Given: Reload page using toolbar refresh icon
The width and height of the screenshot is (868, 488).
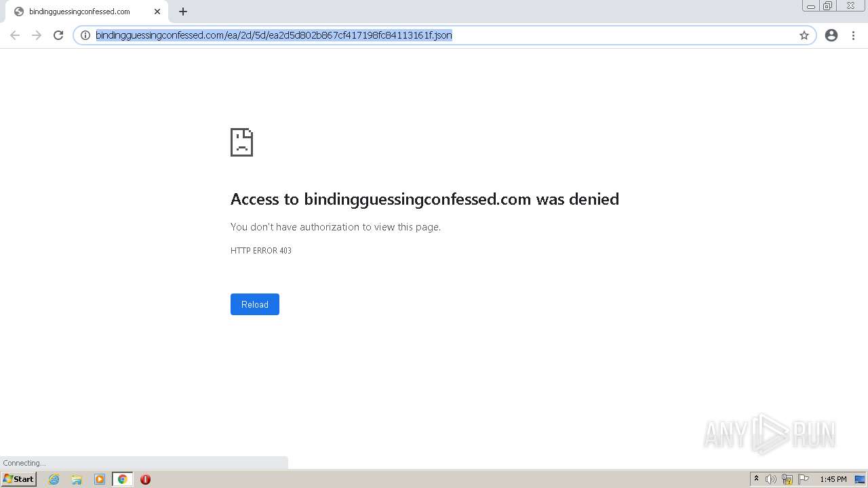Looking at the screenshot, I should (58, 35).
